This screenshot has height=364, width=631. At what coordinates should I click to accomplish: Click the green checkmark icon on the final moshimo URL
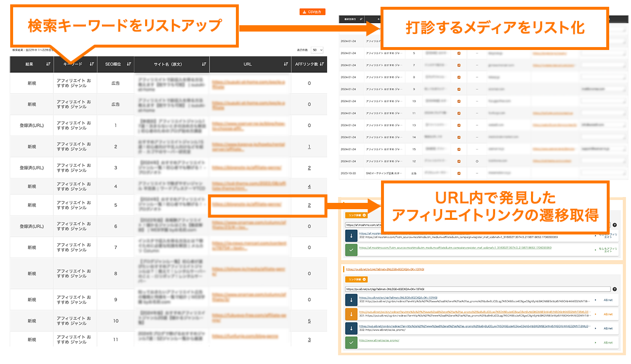pyautogui.click(x=350, y=249)
